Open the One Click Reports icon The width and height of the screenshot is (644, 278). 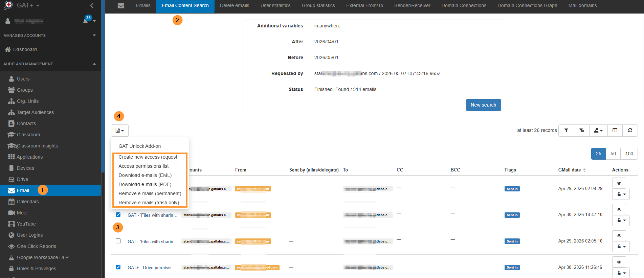point(12,246)
